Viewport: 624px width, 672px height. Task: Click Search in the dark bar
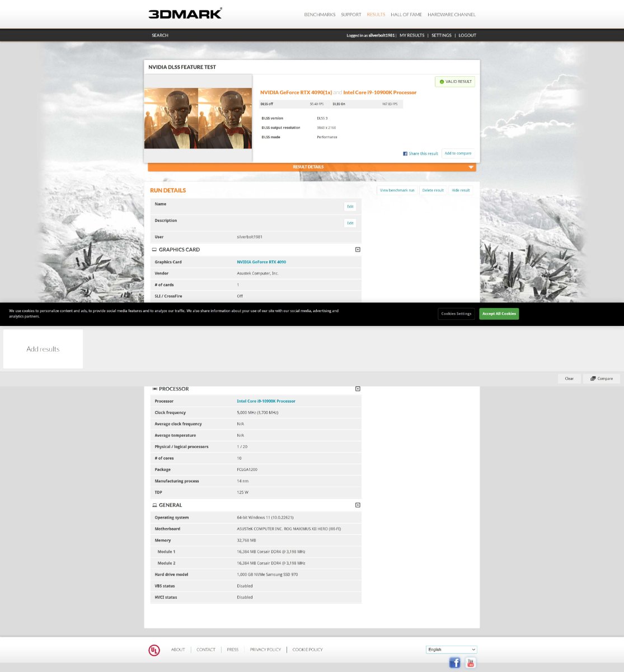pos(160,35)
